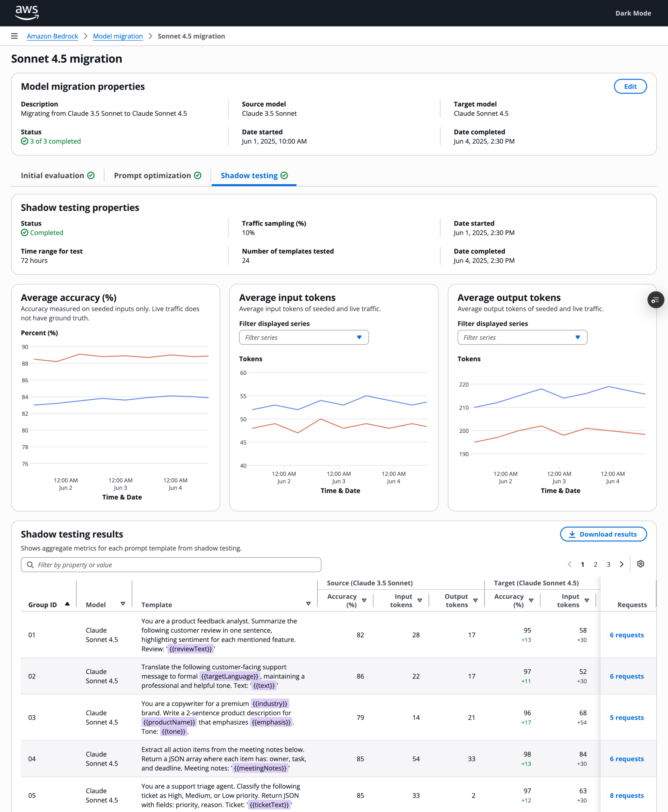Sort by Group ID ascending arrow
The width and height of the screenshot is (668, 812).
67,604
